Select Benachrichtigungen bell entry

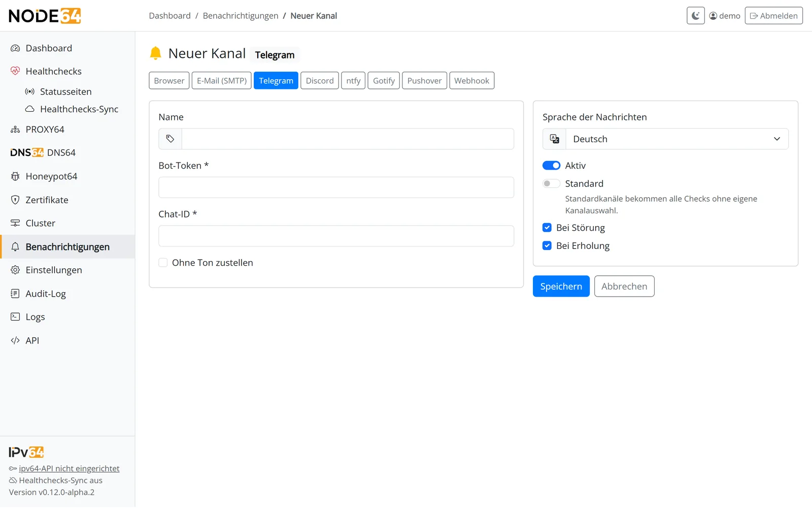point(67,246)
